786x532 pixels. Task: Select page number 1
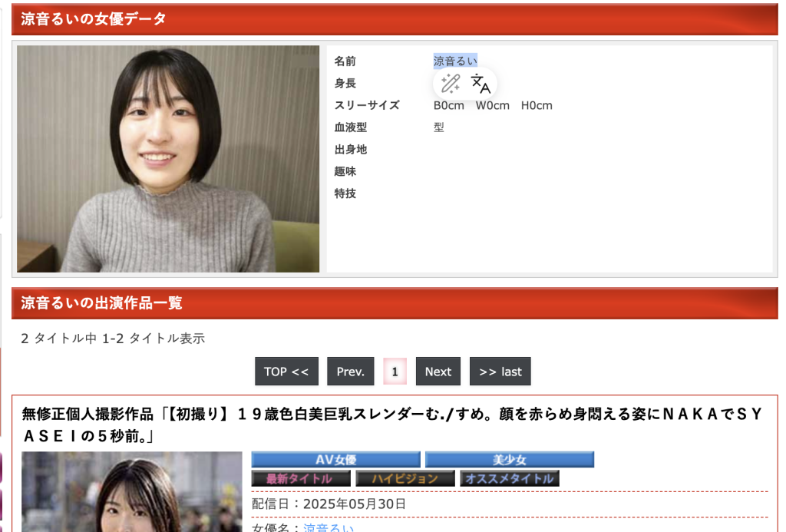point(395,371)
